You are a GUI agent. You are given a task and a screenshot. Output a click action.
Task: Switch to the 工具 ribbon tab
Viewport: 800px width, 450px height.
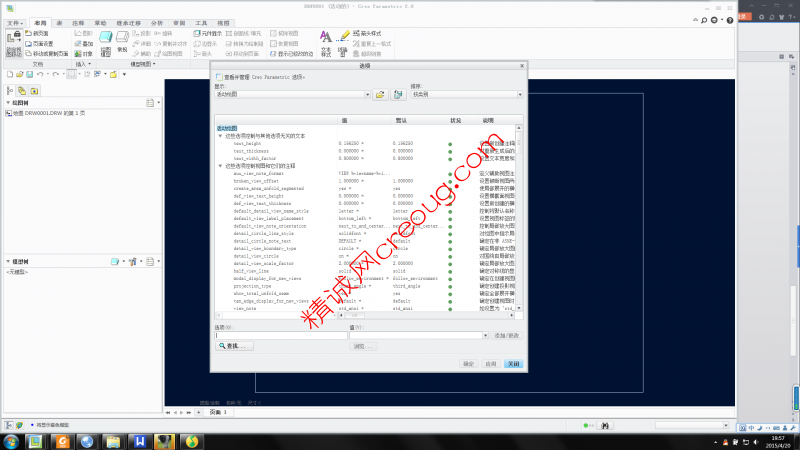tap(201, 23)
